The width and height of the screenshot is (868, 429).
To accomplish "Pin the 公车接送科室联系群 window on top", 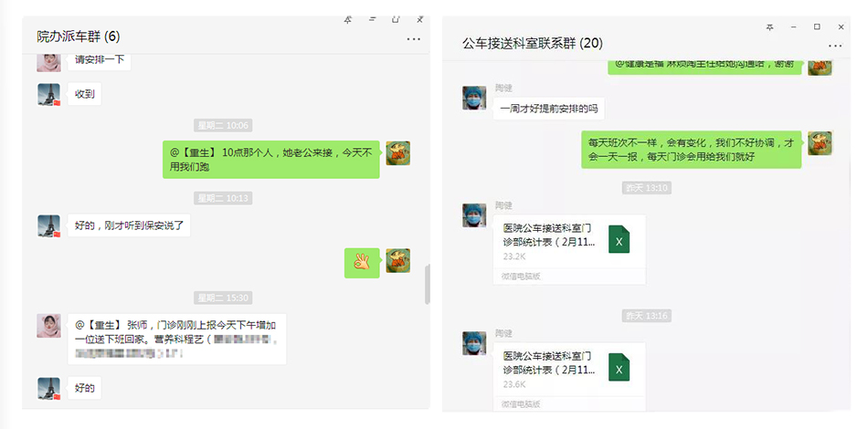I will pos(769,27).
